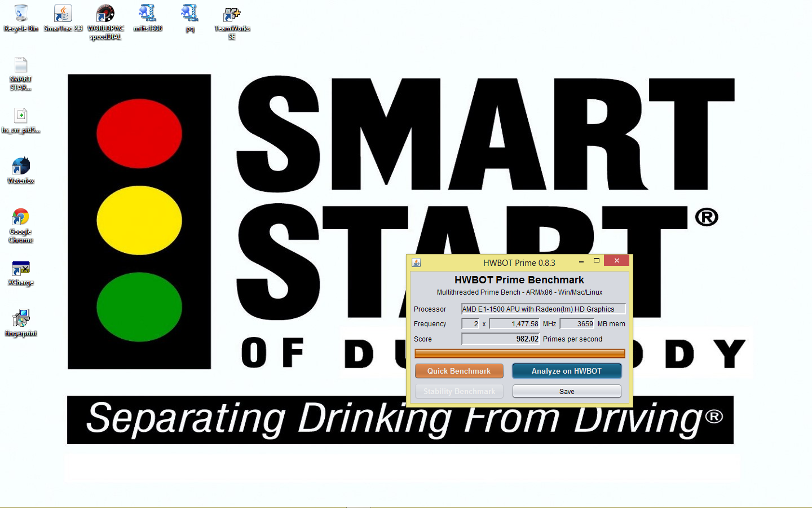The image size is (812, 508).
Task: Click the Processor name field
Action: pyautogui.click(x=544, y=309)
